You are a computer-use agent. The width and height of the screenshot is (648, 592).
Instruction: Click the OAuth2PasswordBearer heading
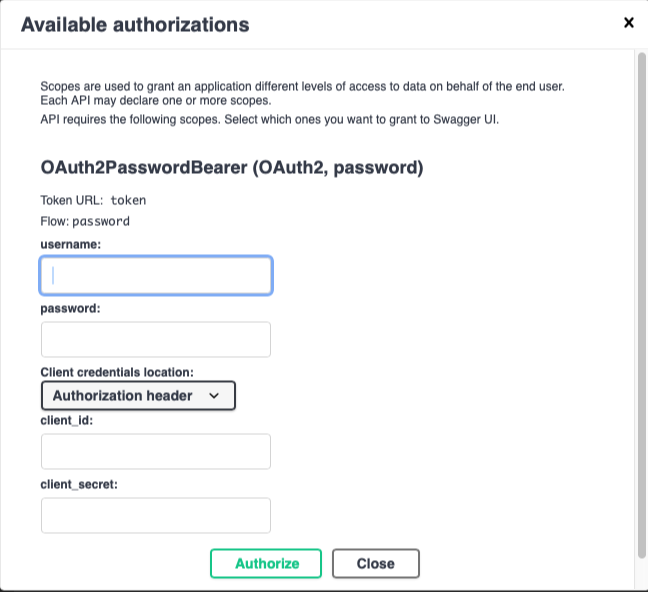231,168
